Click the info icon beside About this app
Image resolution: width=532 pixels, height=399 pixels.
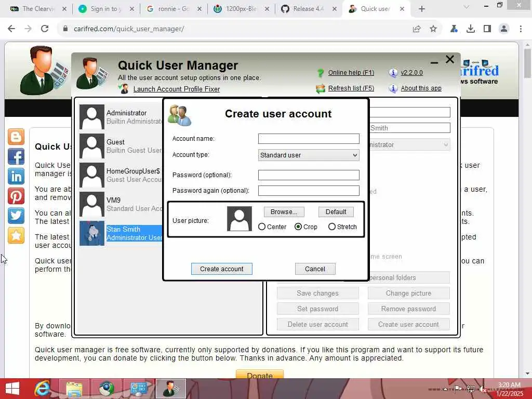[x=393, y=88]
